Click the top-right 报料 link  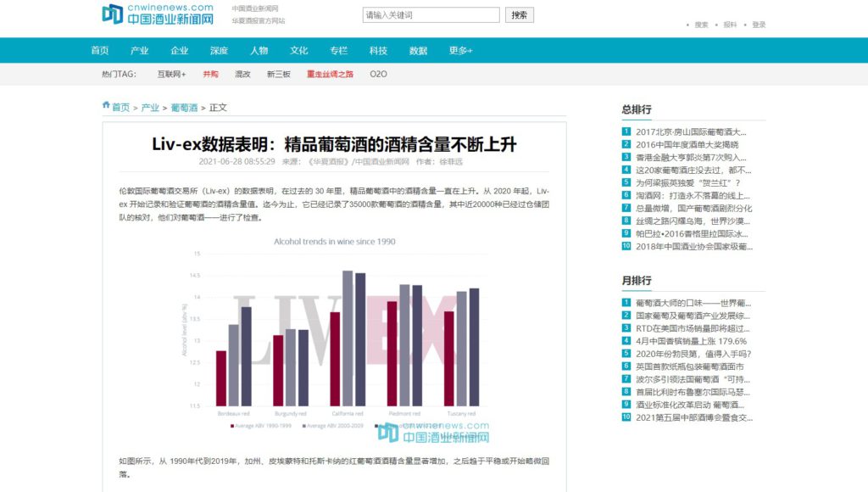(730, 25)
